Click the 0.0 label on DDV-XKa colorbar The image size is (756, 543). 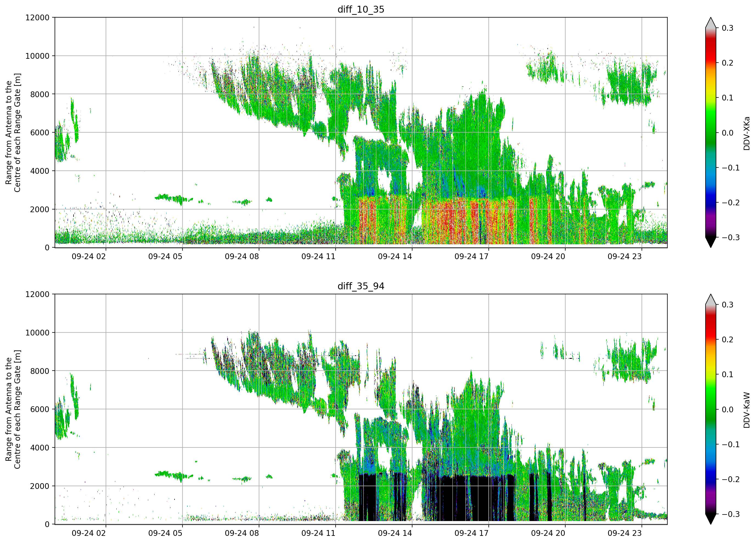[728, 133]
